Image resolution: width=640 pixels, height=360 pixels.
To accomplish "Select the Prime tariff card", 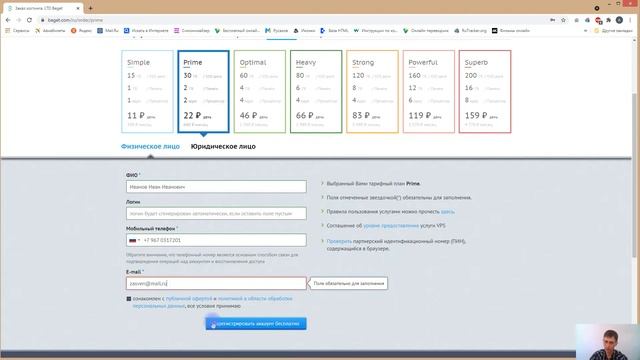I will (203, 91).
